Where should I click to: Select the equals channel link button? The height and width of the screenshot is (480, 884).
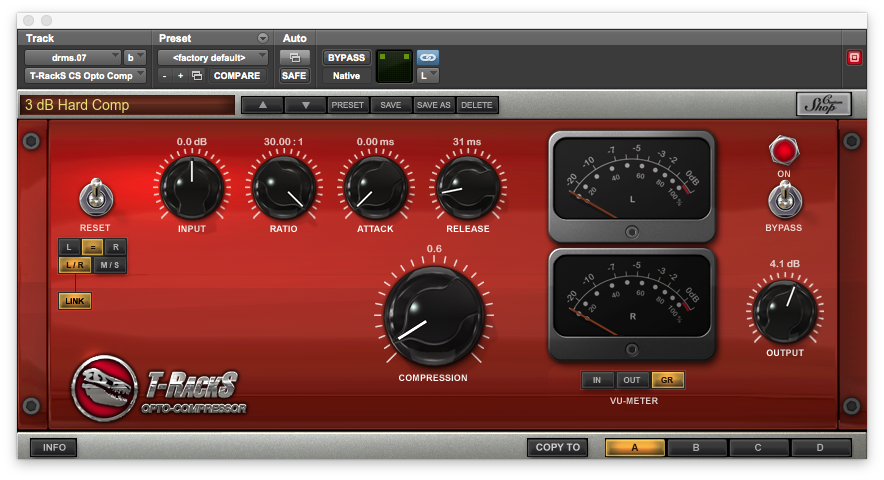point(92,247)
